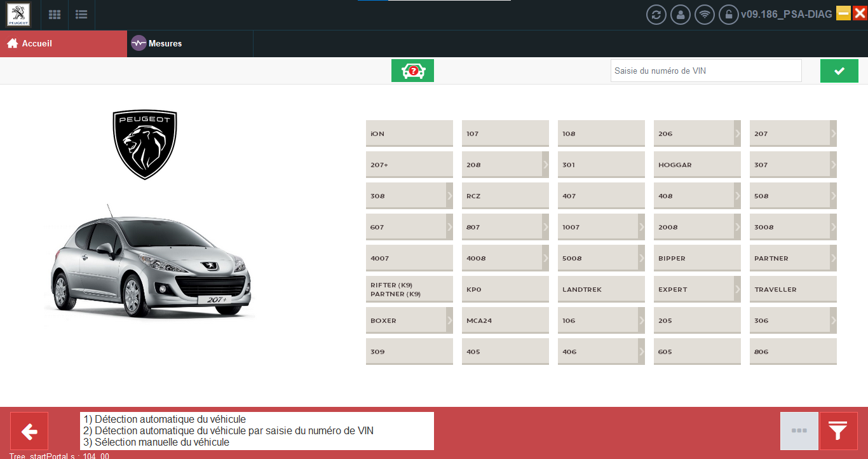This screenshot has width=868, height=459.
Task: Switch to the Accueil tab
Action: 64,44
